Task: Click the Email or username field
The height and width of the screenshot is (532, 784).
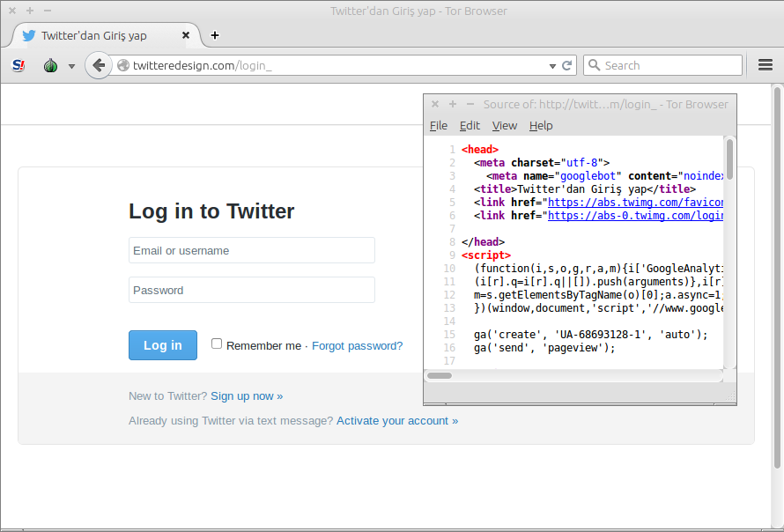Action: click(252, 250)
